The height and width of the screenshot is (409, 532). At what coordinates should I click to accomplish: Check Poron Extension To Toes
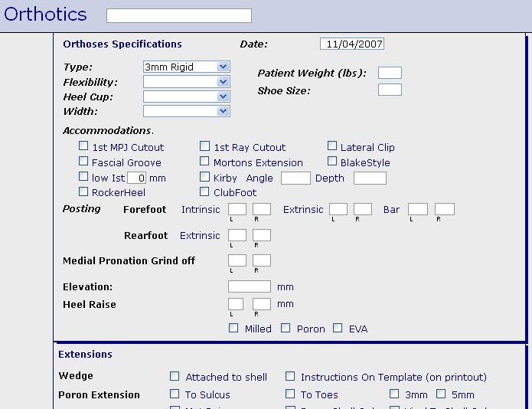(x=290, y=394)
